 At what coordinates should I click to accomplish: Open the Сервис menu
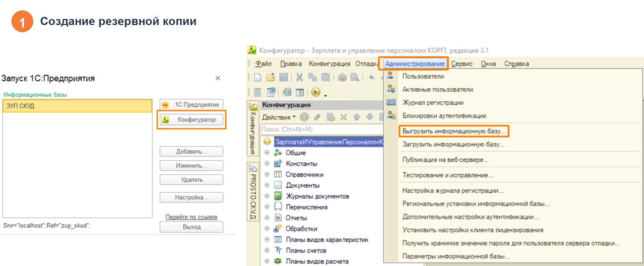pos(462,64)
